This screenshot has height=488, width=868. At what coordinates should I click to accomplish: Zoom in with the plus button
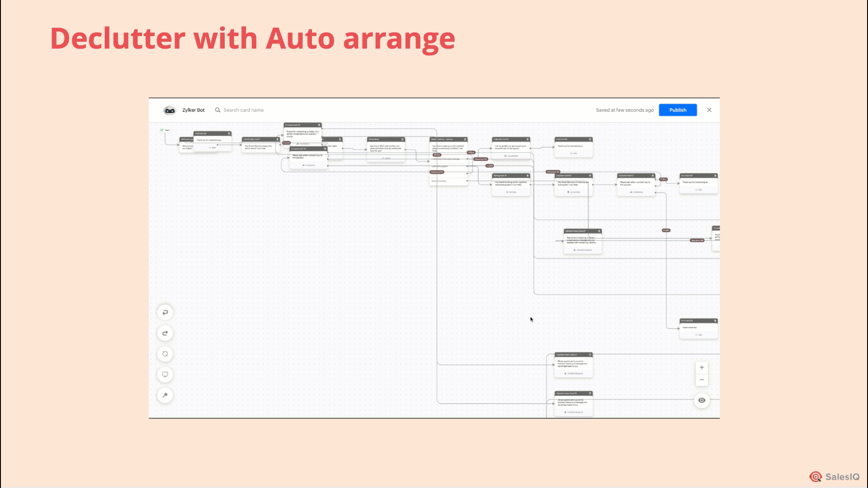[702, 367]
